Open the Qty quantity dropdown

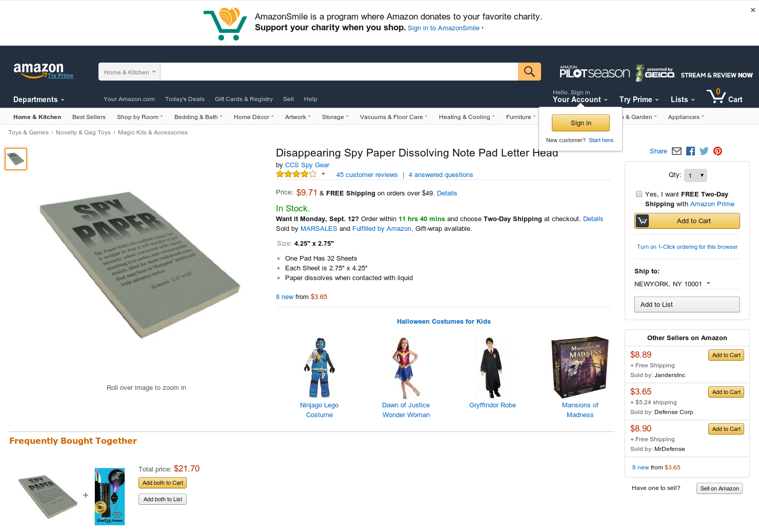(696, 175)
